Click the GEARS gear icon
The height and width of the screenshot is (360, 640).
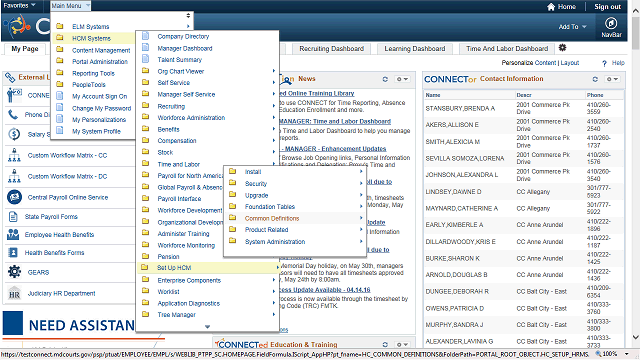pos(14,271)
